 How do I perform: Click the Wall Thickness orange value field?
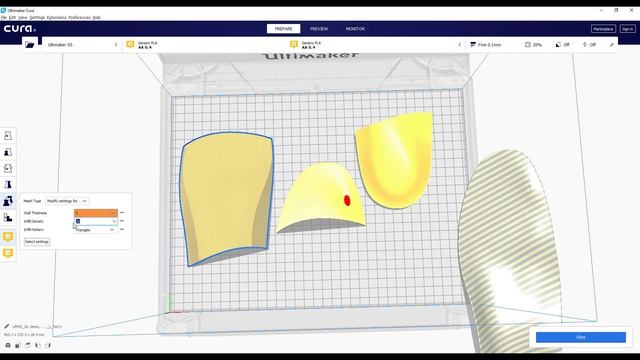(x=96, y=213)
